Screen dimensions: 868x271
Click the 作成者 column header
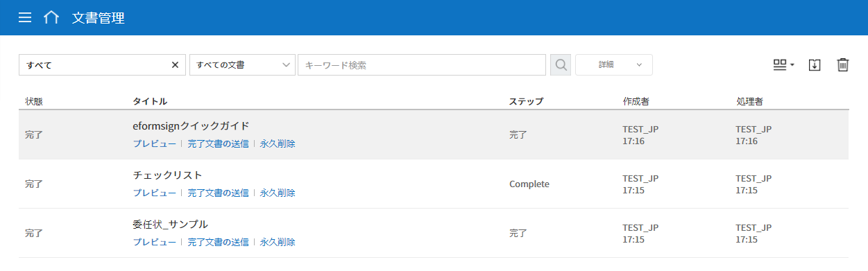tap(636, 101)
